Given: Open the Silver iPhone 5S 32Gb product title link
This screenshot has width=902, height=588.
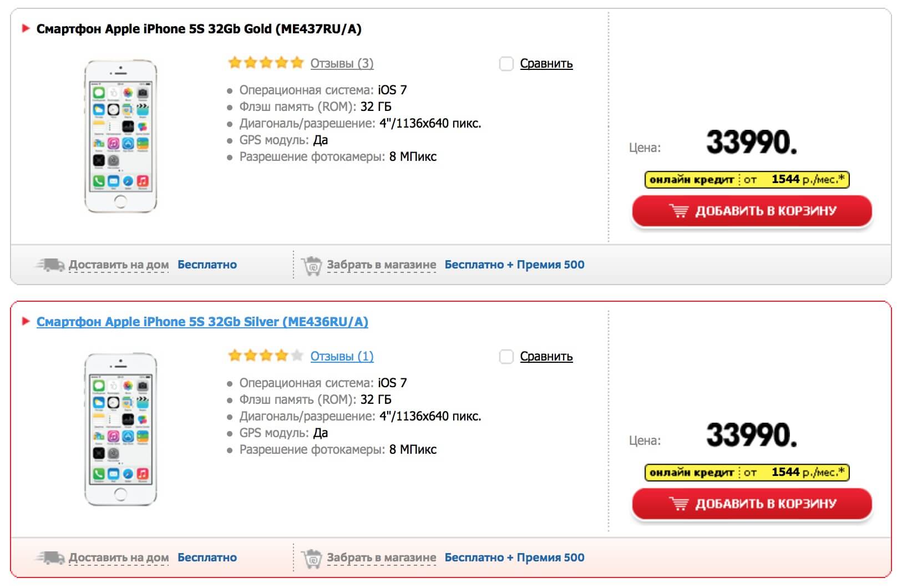Looking at the screenshot, I should point(202,322).
